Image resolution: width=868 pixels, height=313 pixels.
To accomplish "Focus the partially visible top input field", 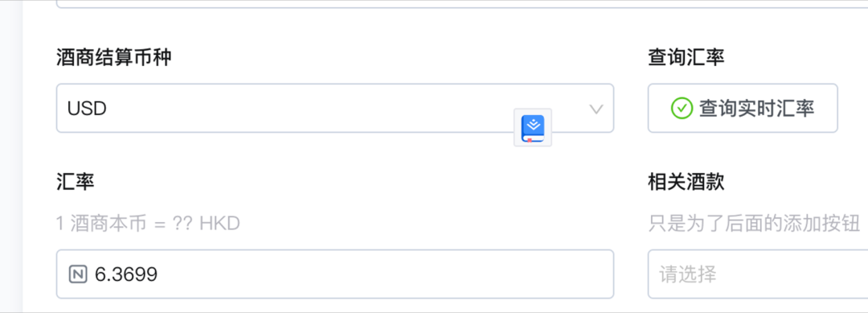I will click(x=462, y=4).
